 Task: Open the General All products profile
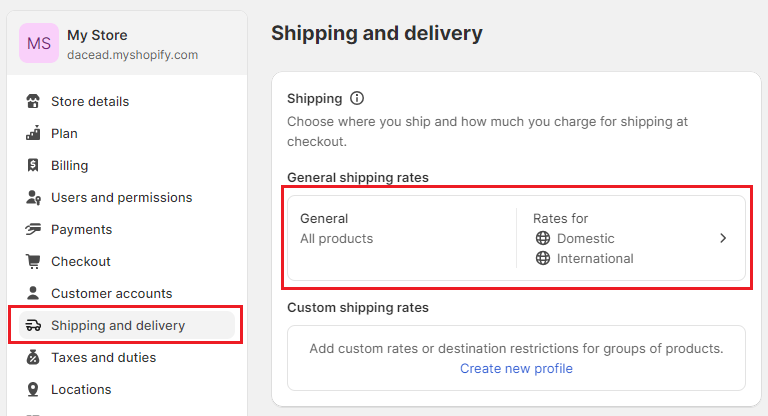pyautogui.click(x=337, y=228)
